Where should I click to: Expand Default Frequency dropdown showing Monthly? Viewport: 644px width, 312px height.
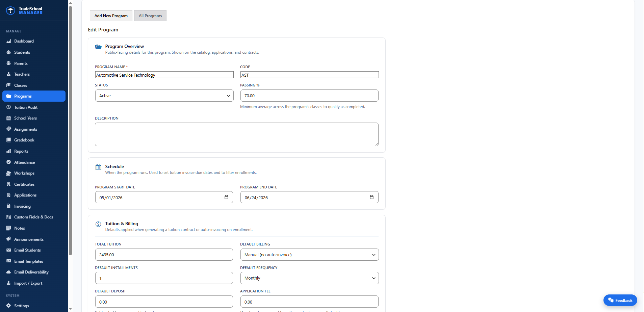click(x=309, y=278)
